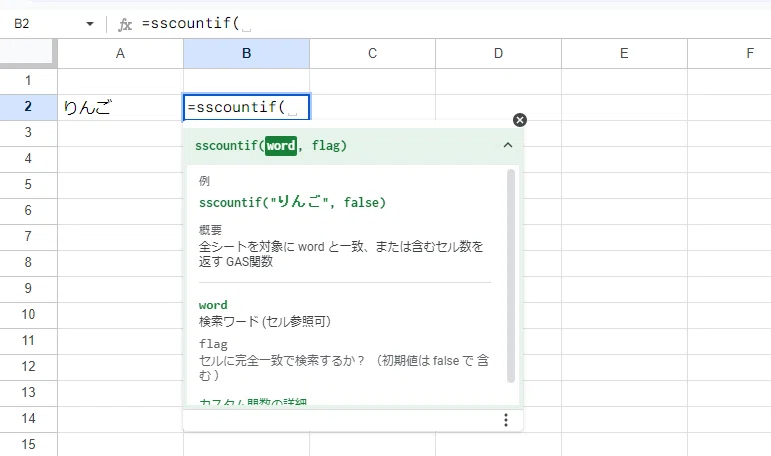Click the fx formula icon

point(125,24)
